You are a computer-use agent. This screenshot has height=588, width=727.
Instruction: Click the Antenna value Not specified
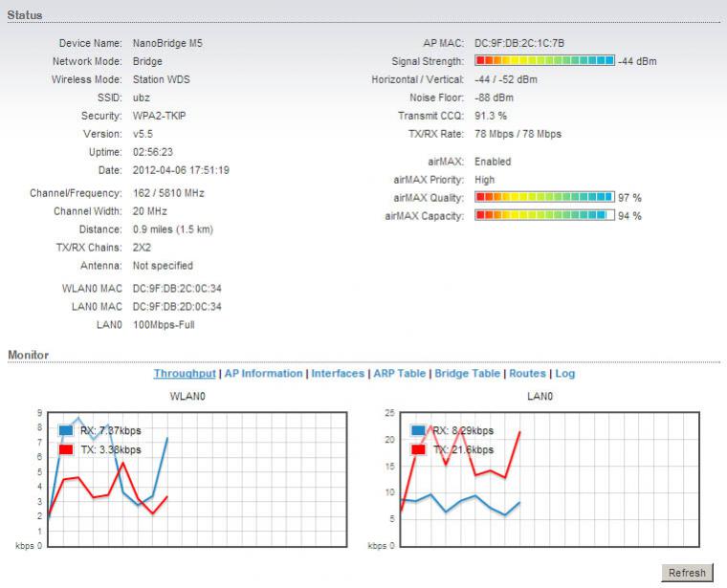point(163,266)
